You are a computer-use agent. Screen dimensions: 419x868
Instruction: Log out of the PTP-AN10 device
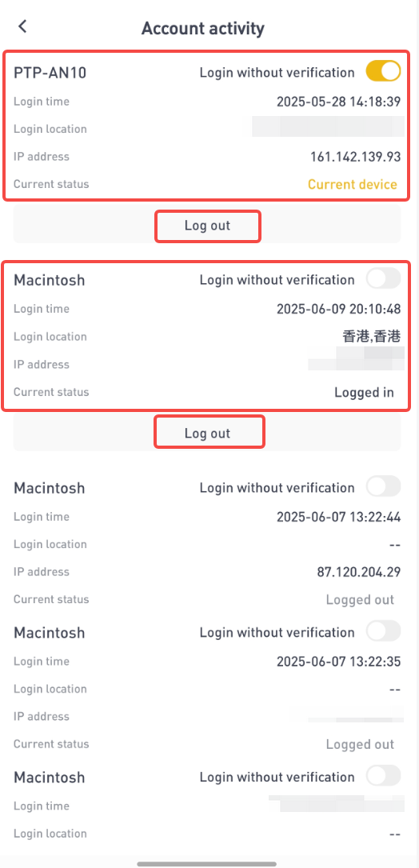tap(207, 226)
